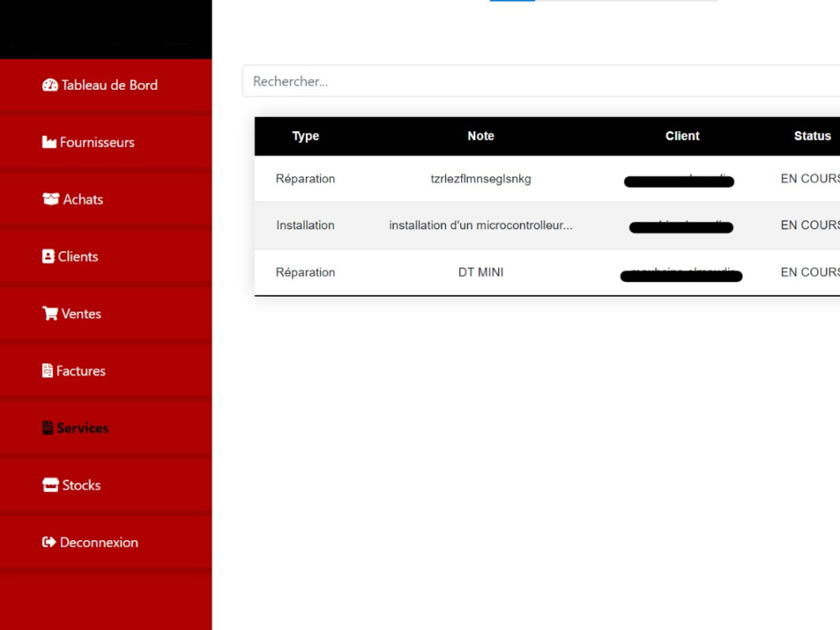The image size is (840, 630).
Task: Open Stocks label in sidebar
Action: click(81, 486)
